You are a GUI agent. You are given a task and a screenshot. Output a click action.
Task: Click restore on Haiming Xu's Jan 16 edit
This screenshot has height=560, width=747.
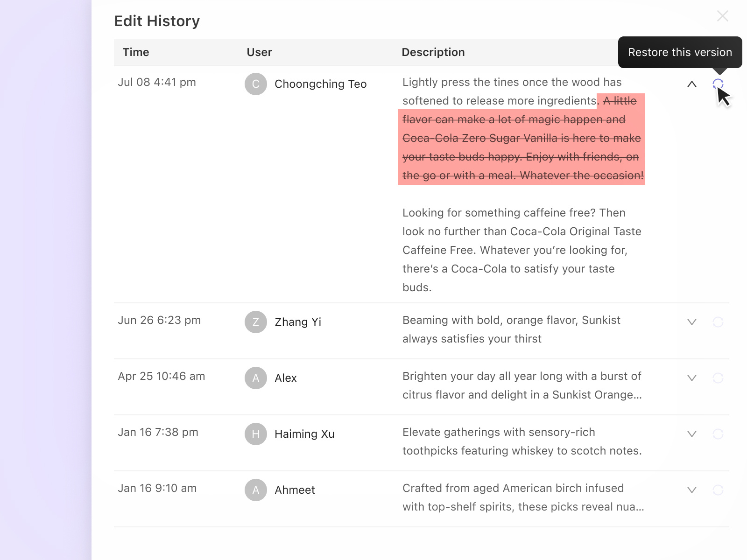719,434
